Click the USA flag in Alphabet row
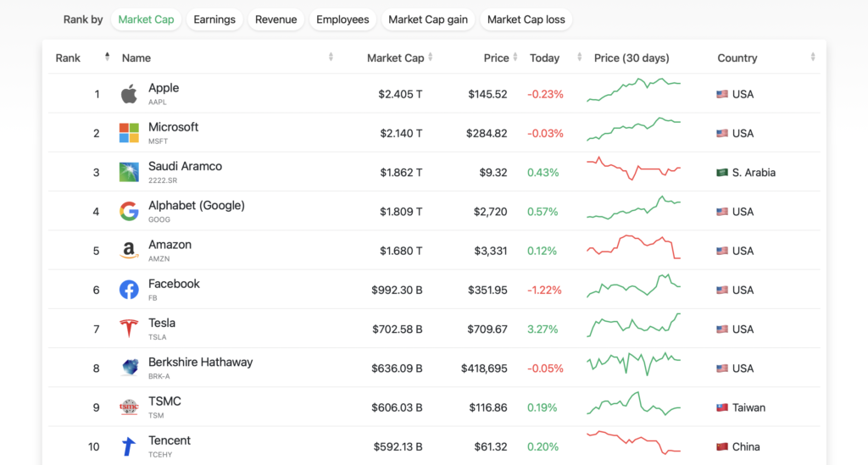 722,212
